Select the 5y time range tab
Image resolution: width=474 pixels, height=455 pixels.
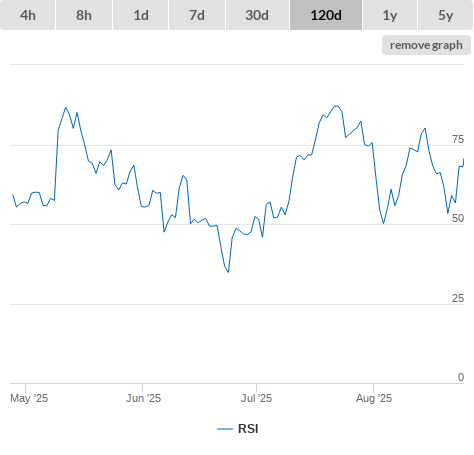(445, 15)
